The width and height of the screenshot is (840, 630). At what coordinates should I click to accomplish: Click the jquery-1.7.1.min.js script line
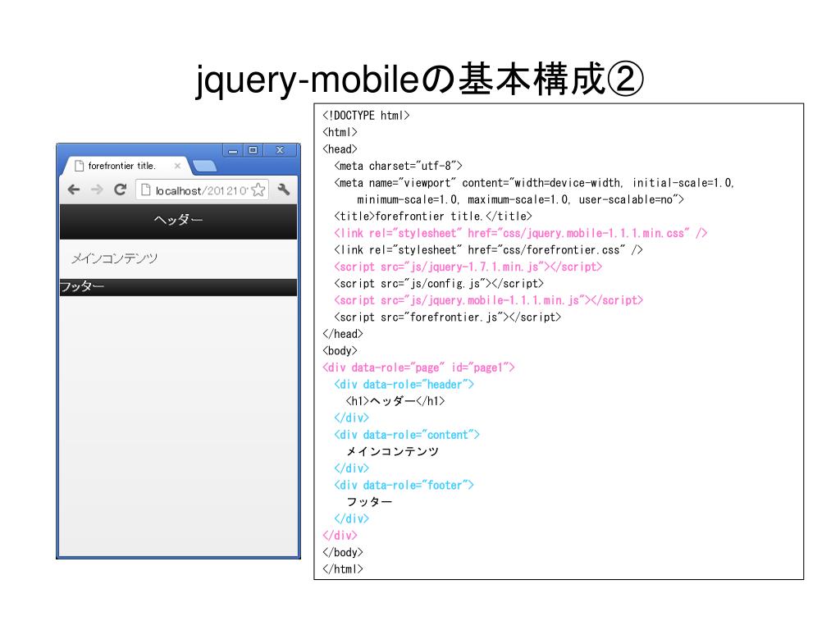468,267
